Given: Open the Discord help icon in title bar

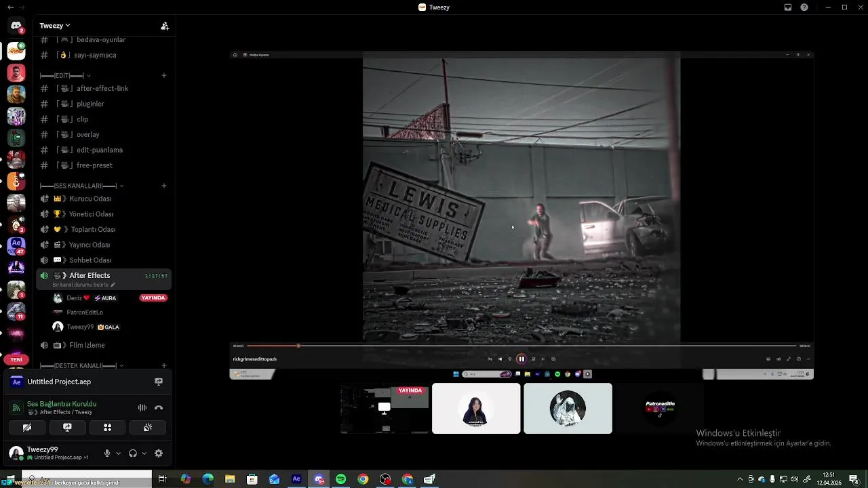Looking at the screenshot, I should 804,7.
